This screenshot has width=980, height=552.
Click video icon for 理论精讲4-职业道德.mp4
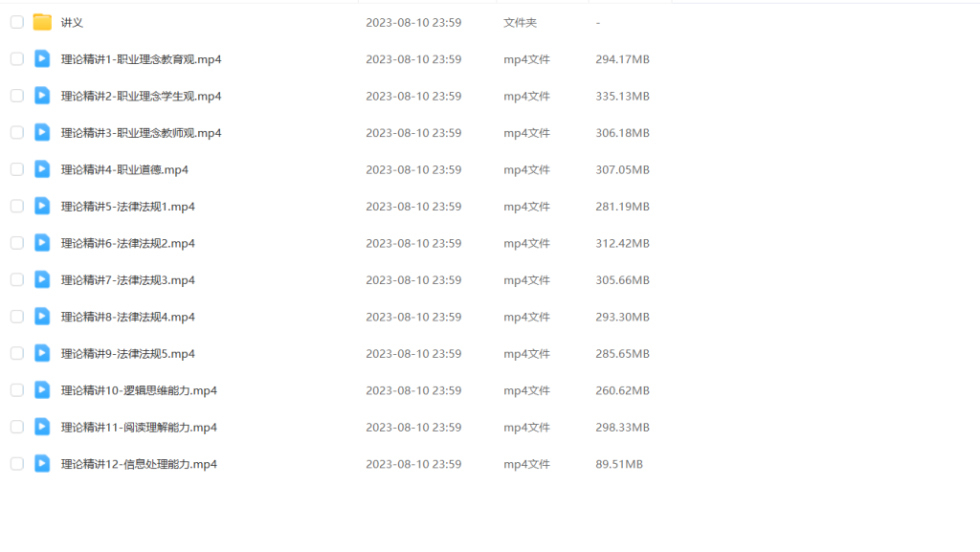42,170
